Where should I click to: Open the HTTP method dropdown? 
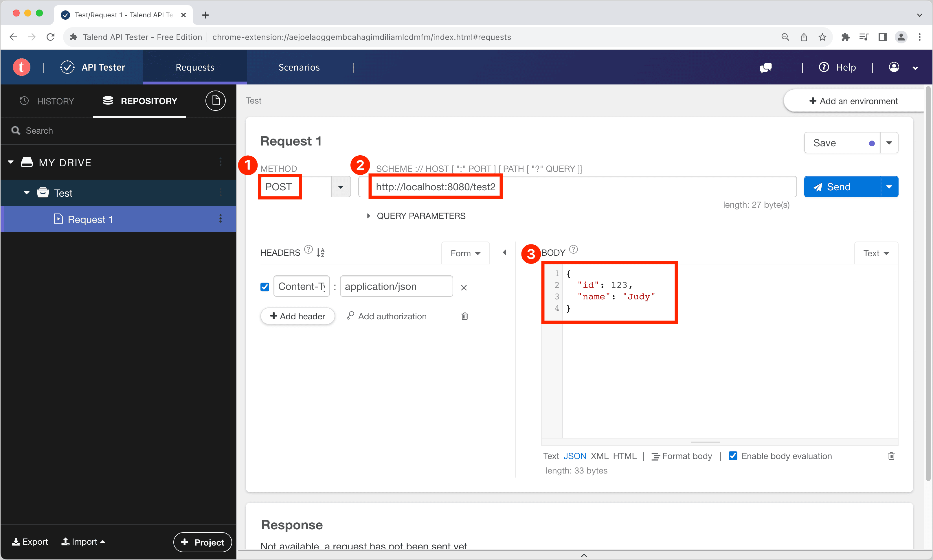pos(341,187)
